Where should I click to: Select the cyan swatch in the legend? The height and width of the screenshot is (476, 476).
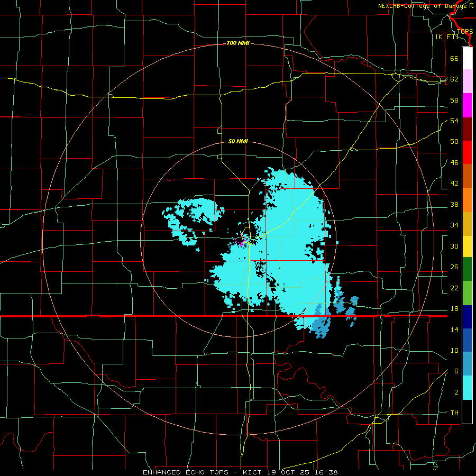click(467, 388)
